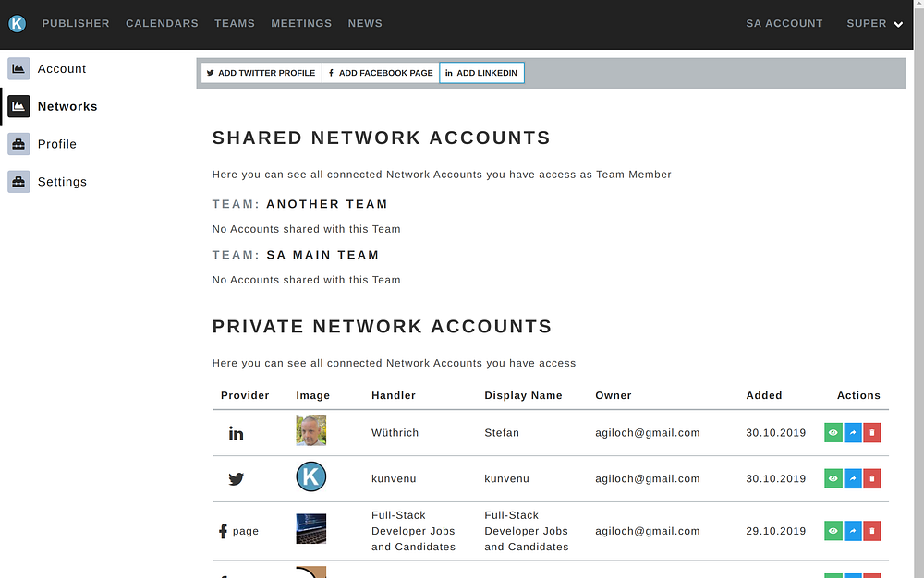Delete the kunvenu Twitter account
This screenshot has height=578, width=924.
872,478
